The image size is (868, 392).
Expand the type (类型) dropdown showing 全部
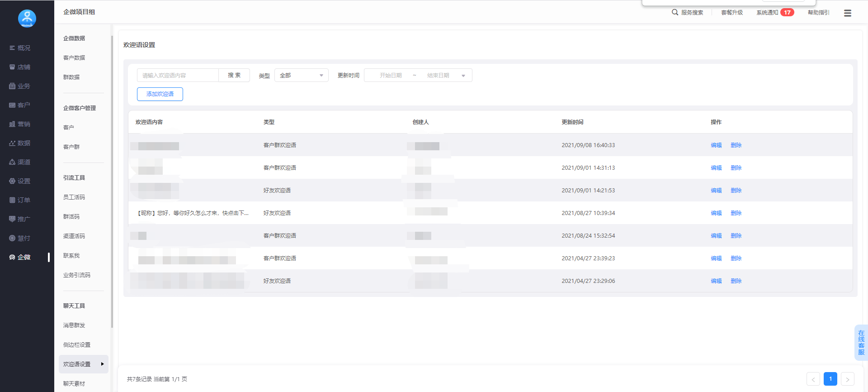[x=301, y=75]
